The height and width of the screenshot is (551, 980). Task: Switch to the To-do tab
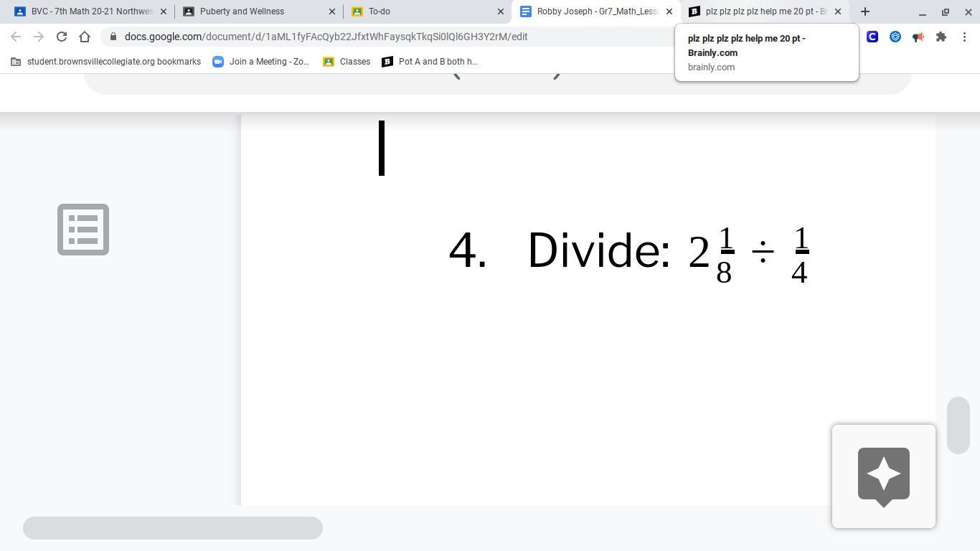(x=427, y=11)
